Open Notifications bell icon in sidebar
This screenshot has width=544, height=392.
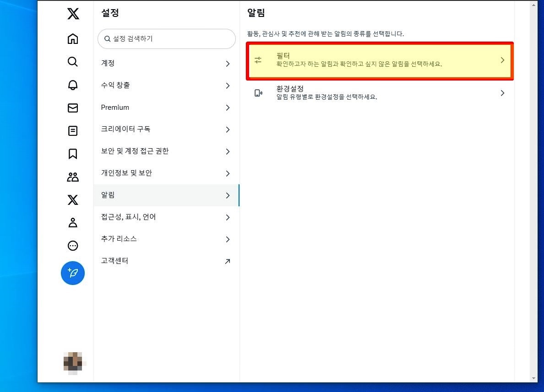[x=73, y=85]
